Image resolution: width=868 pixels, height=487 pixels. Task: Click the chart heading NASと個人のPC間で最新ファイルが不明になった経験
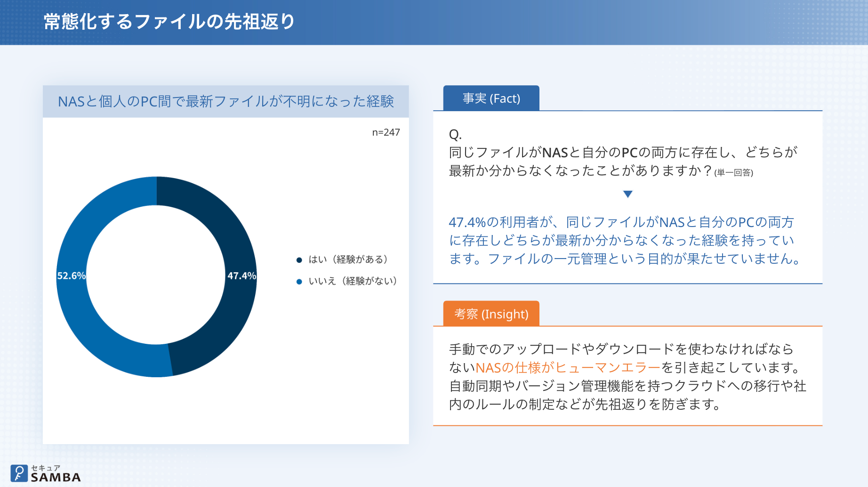click(x=226, y=101)
